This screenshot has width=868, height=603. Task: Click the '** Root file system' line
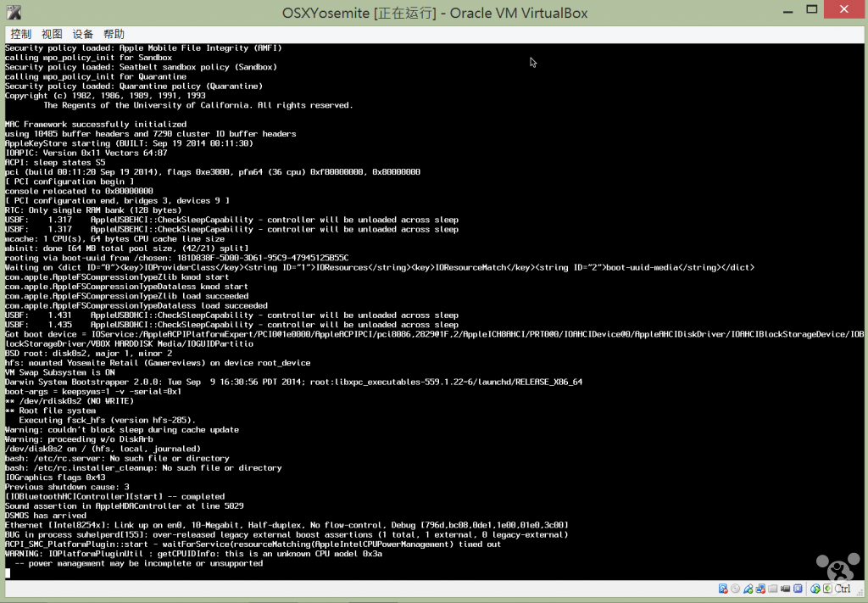(50, 410)
